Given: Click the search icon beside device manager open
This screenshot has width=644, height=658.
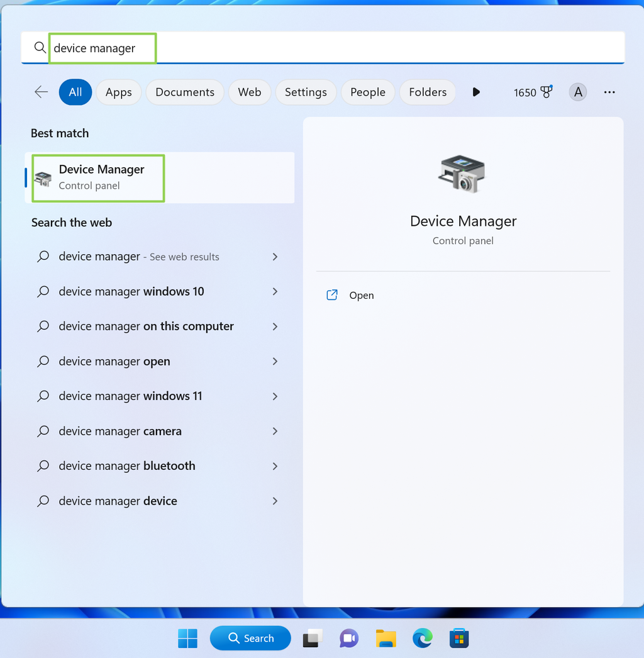Looking at the screenshot, I should point(43,361).
